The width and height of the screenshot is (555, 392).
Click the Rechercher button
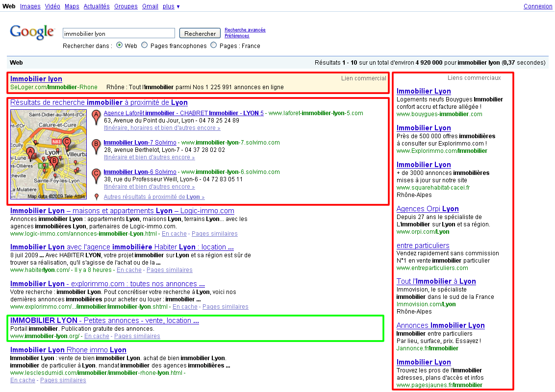200,33
